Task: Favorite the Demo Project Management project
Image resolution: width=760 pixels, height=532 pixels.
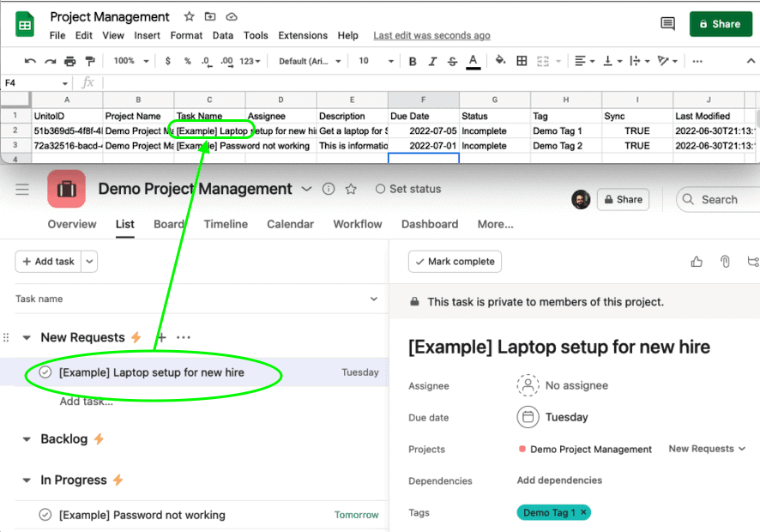Action: pos(351,189)
